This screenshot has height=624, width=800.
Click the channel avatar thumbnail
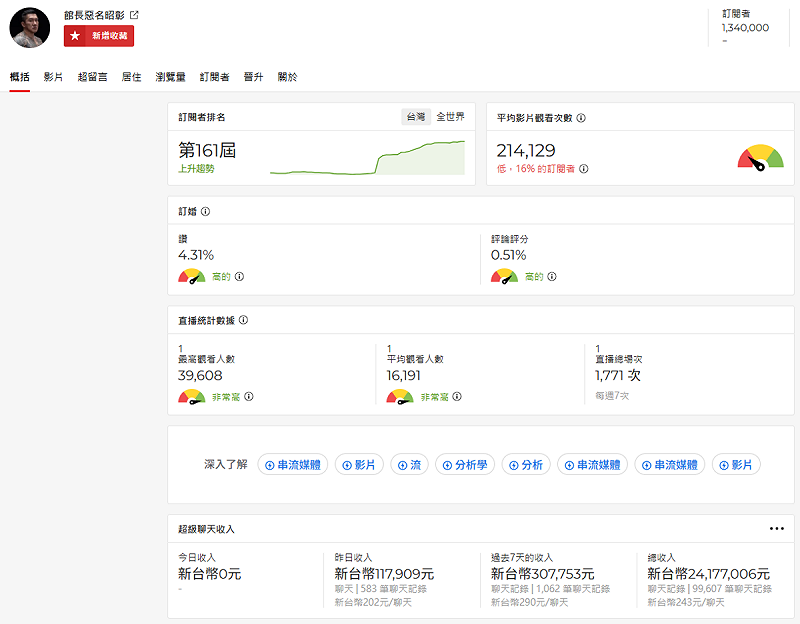pyautogui.click(x=28, y=27)
